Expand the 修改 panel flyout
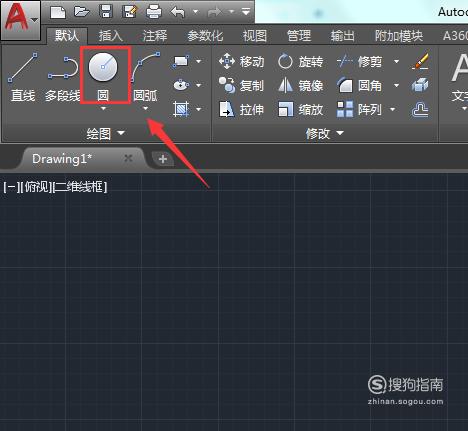Viewport: 468px width, 431px height. 325,133
